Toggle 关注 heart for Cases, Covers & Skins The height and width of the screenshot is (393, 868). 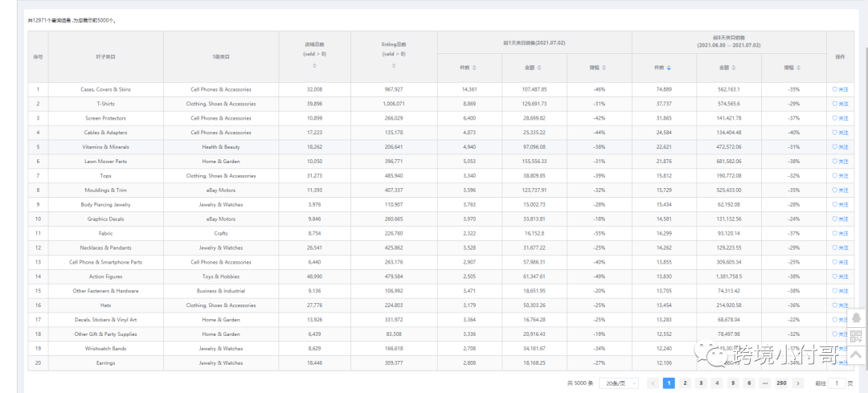834,89
